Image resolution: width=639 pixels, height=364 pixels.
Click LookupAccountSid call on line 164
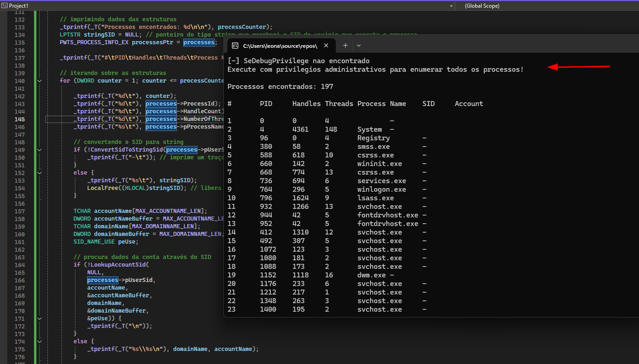pos(118,265)
